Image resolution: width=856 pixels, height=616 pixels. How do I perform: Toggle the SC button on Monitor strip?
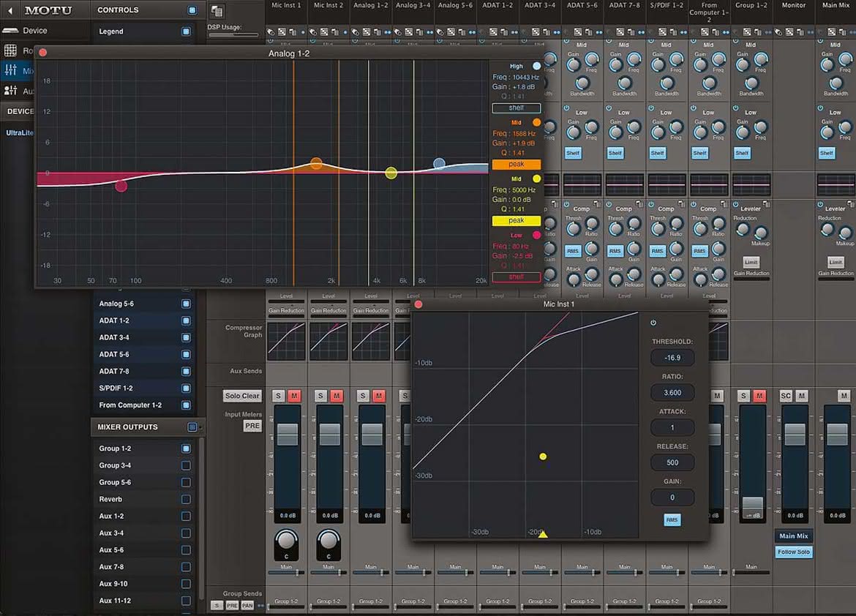coord(786,396)
